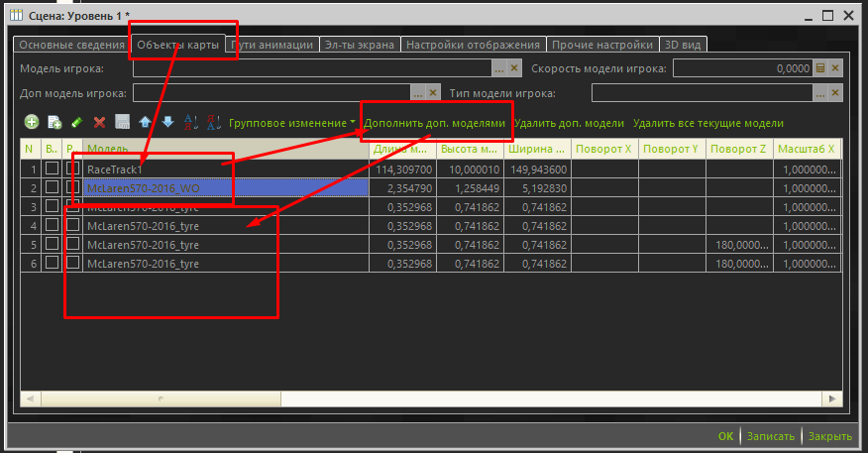Click the Длина м... column header
The image size is (868, 453).
coord(402,149)
